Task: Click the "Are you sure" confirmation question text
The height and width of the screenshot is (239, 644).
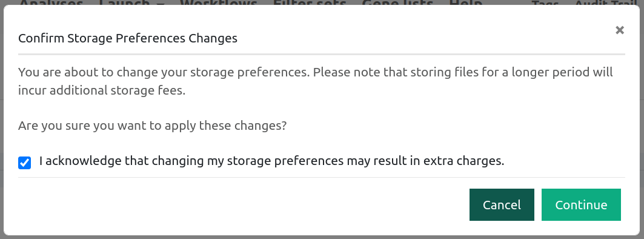Action: click(x=153, y=126)
